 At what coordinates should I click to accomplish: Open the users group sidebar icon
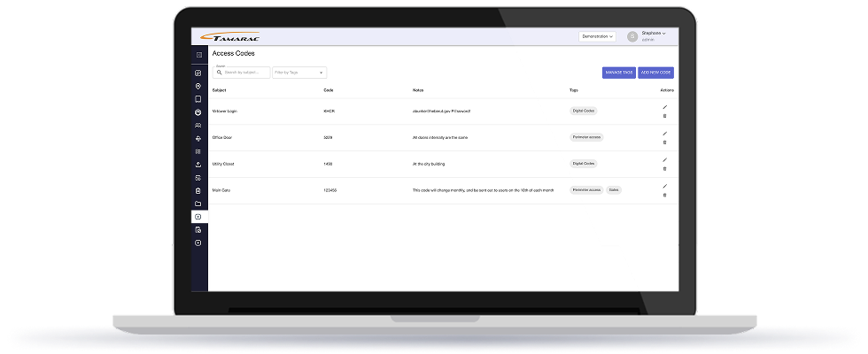click(198, 126)
